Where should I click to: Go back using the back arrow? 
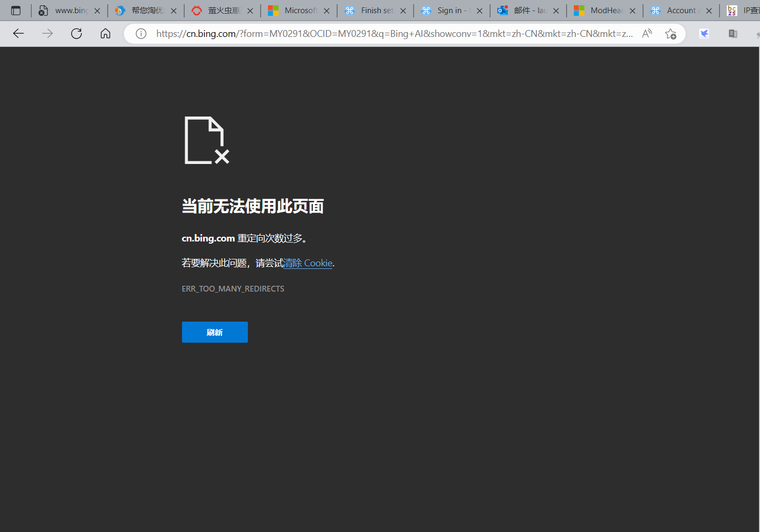tap(18, 34)
